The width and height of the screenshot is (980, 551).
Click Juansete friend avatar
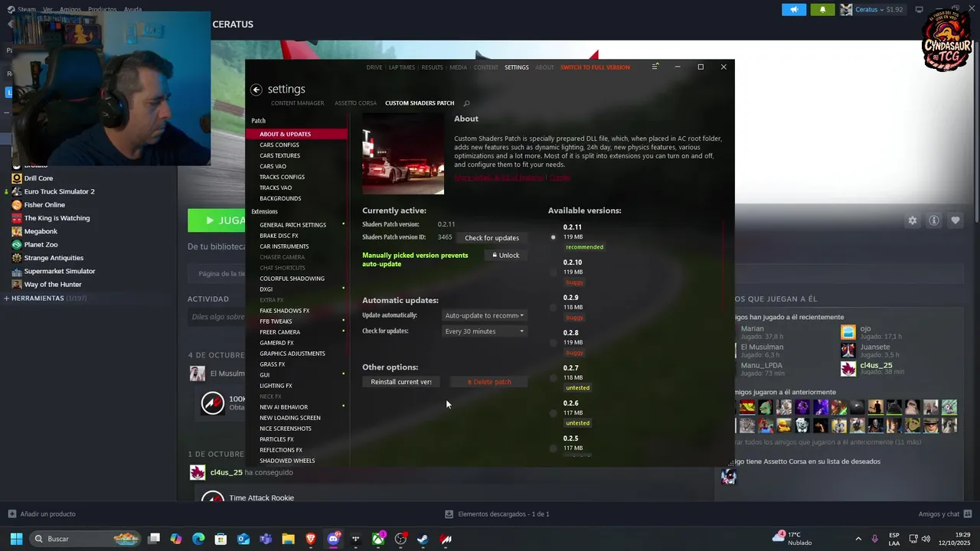click(848, 350)
